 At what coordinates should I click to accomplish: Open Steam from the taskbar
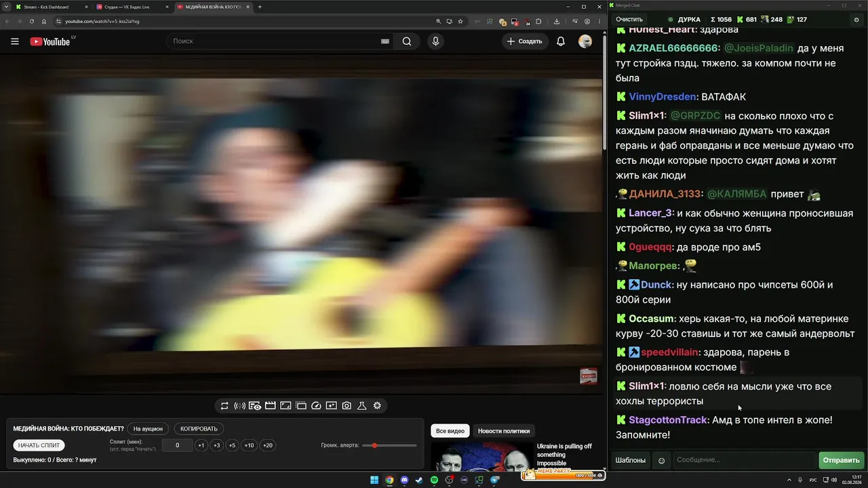coord(419,480)
